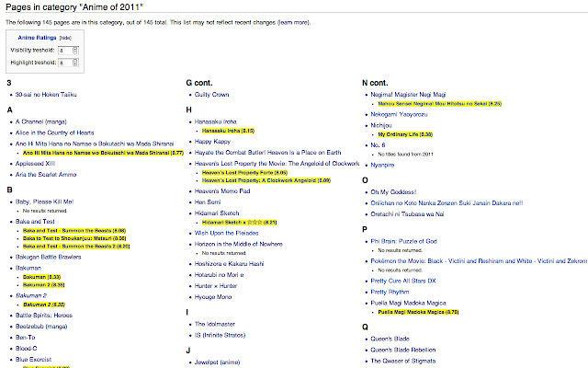Open highlighted Hanasaku Iroha rating result
This screenshot has height=368, width=588.
[x=228, y=131]
